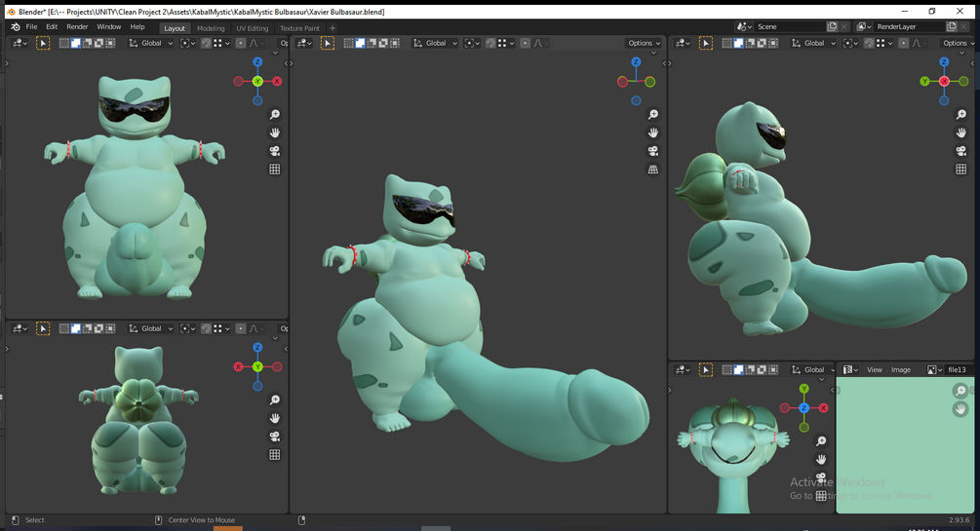The height and width of the screenshot is (531, 980).
Task: Open Image menu in the image editor
Action: (x=901, y=370)
